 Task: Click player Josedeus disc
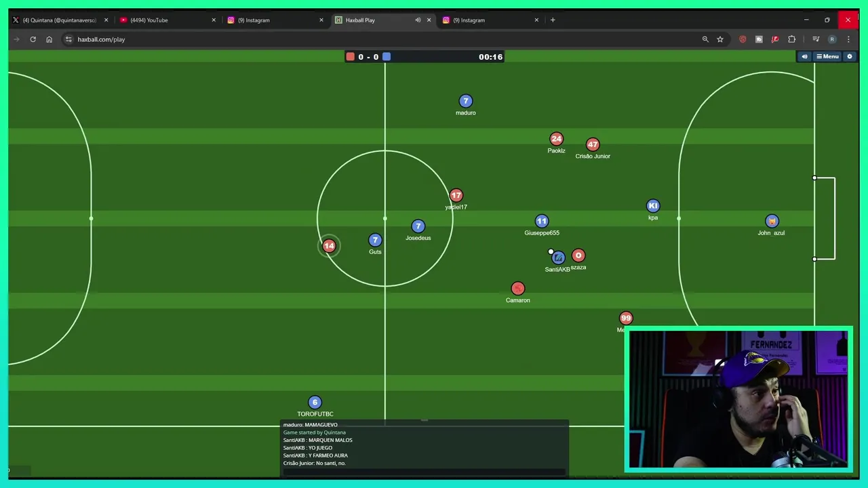pos(418,226)
